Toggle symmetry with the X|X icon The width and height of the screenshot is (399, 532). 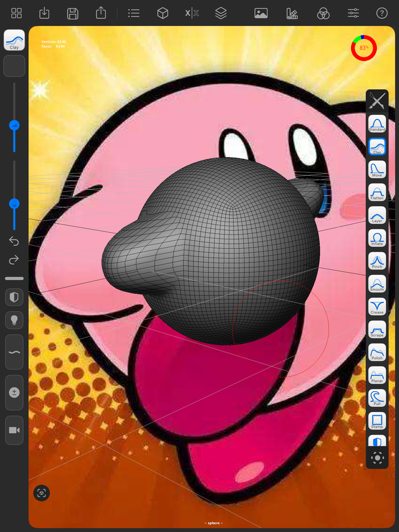(x=192, y=13)
